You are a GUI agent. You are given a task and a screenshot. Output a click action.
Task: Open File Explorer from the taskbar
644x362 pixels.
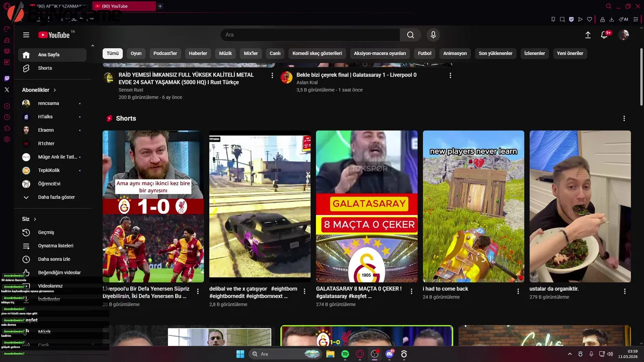coord(331,354)
